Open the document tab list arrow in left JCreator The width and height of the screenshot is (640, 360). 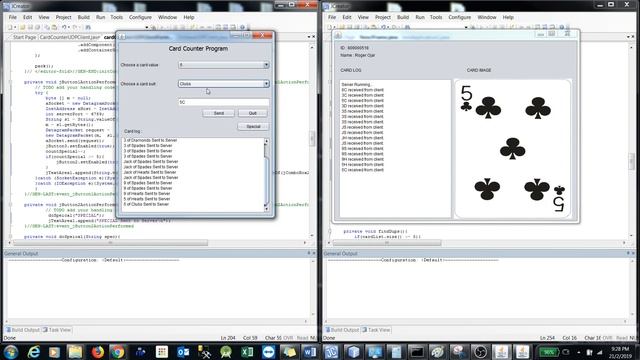point(309,37)
